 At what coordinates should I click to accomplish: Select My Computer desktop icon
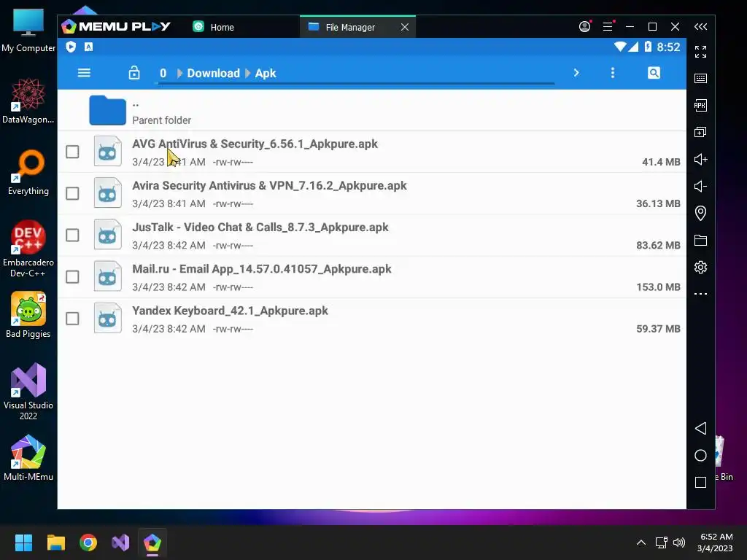tap(28, 31)
